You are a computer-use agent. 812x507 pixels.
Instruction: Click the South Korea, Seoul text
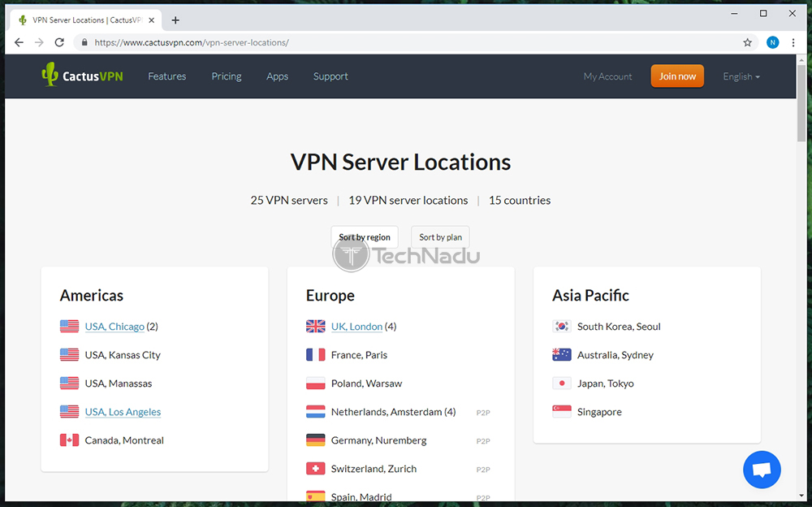coord(619,327)
